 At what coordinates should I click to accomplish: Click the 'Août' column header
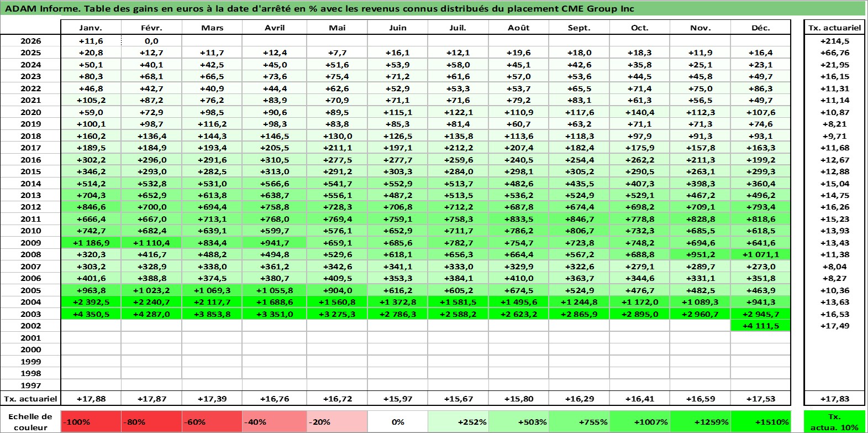[x=518, y=28]
